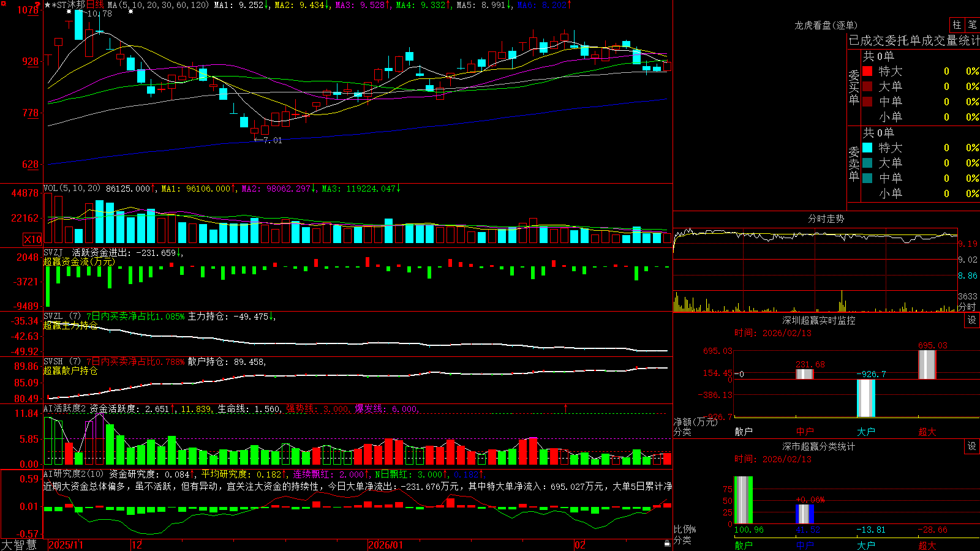Click the MA(5,10,20,30,60,120) indicator label
This screenshot has width=980, height=551.
coord(158,5)
